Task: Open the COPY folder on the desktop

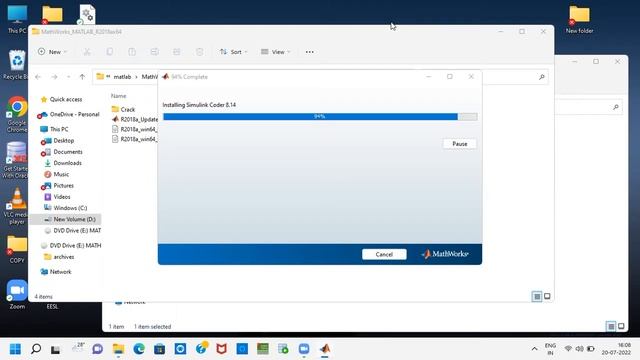Action: click(17, 249)
